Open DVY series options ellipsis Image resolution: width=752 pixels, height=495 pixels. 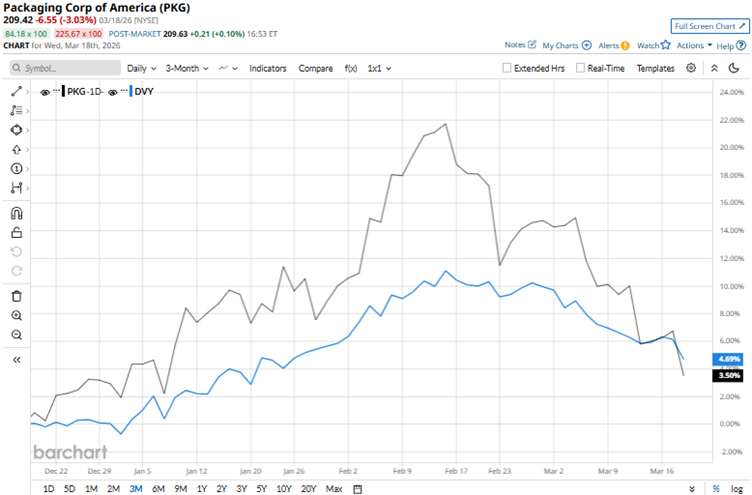point(124,90)
